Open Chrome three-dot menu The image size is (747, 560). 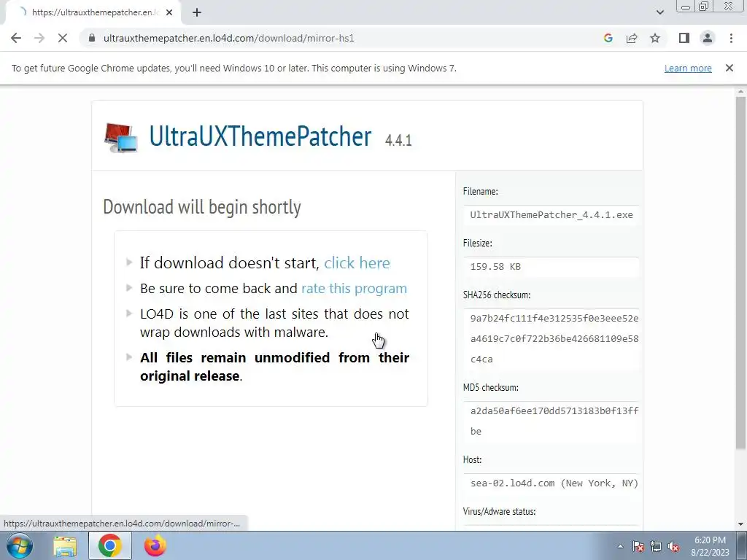[x=731, y=38]
